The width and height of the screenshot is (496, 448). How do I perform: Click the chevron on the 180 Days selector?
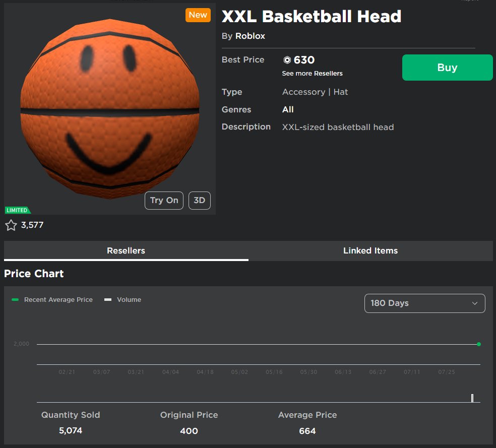[474, 303]
